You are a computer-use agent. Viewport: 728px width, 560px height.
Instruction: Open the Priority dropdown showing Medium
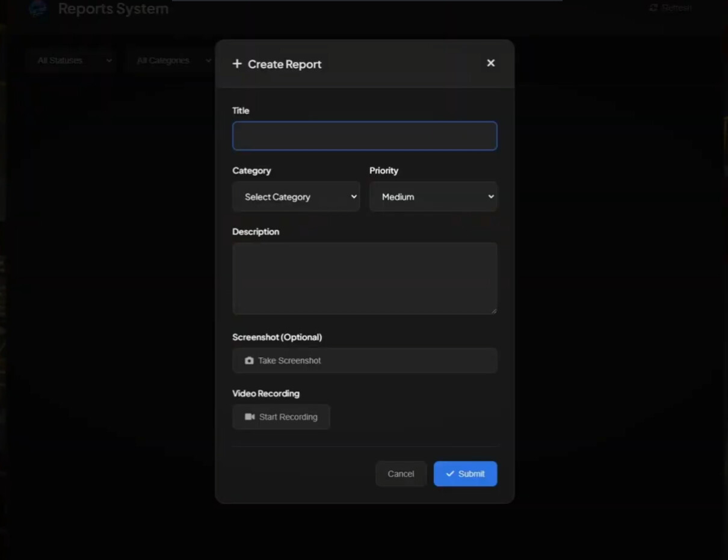[x=433, y=197]
